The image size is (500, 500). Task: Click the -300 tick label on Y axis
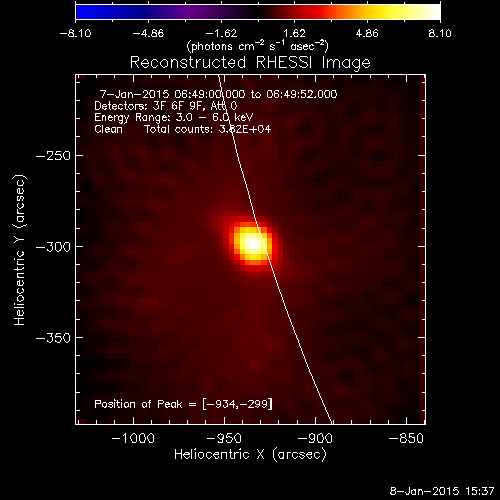[x=53, y=247]
